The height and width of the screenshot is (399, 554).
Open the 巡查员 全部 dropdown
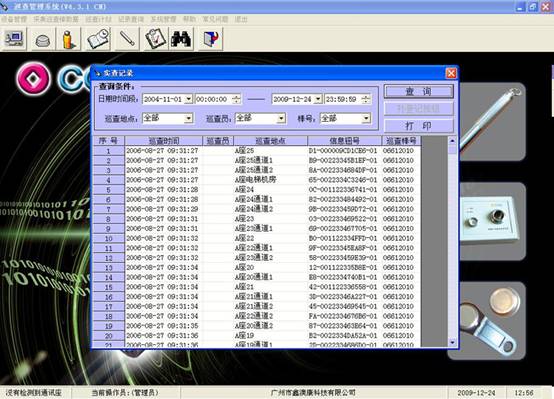pos(281,118)
